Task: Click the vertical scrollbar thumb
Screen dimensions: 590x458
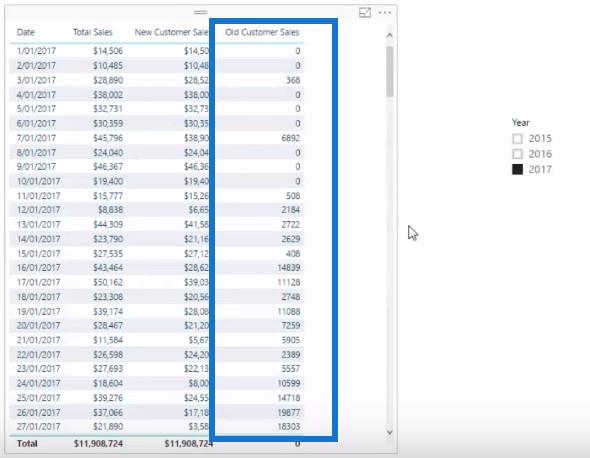Action: (390, 71)
